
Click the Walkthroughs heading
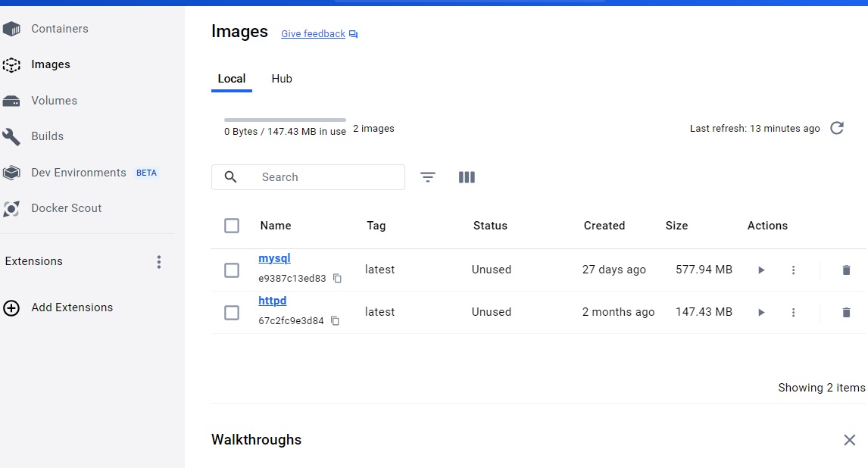[x=256, y=440]
